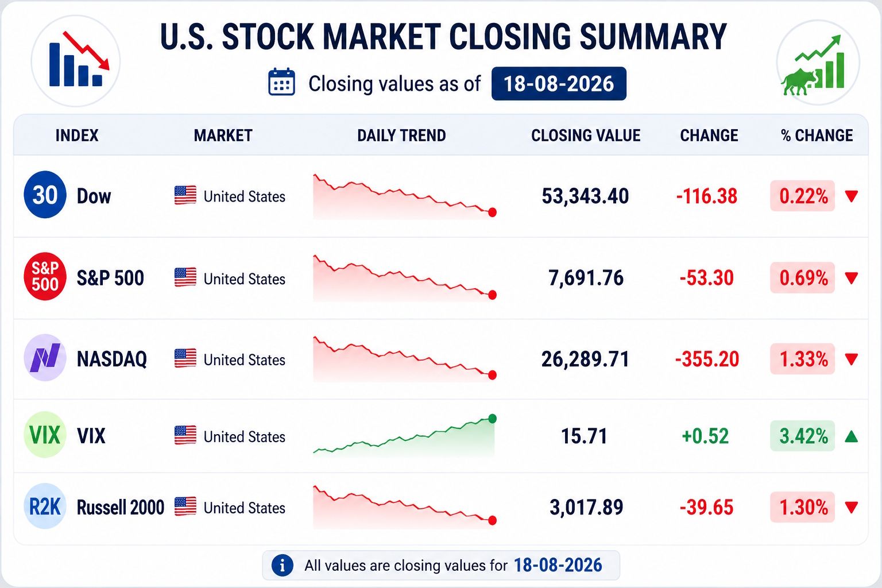Screen dimensions: 882x588
Task: Click the 18-08-2026 date badge in header
Action: [559, 84]
